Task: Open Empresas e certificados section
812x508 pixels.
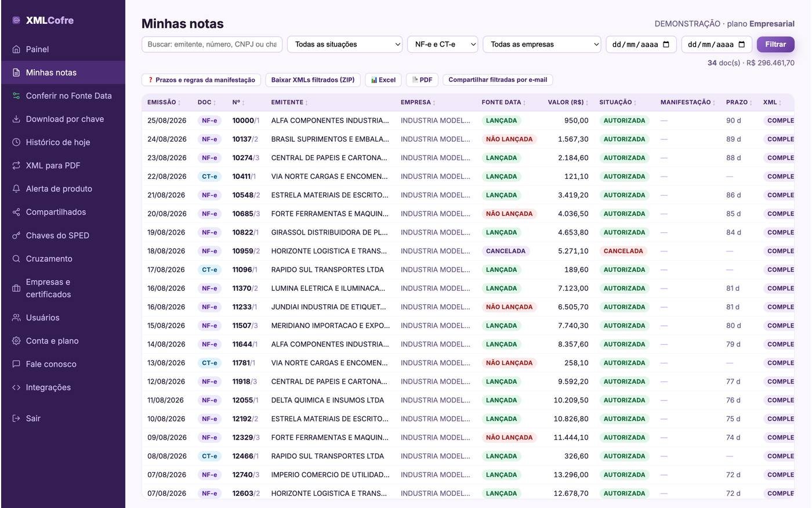Action: [63, 288]
